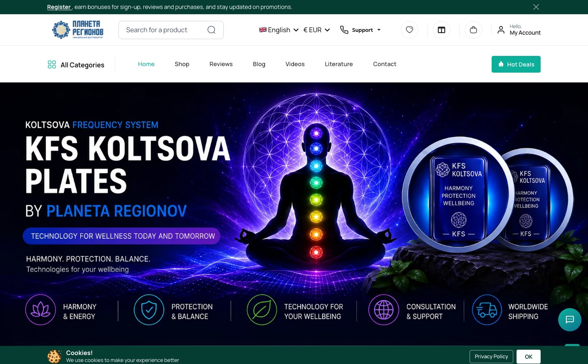Viewport: 588px width, 364px height.
Task: Accept cookies with OK button
Action: point(528,357)
